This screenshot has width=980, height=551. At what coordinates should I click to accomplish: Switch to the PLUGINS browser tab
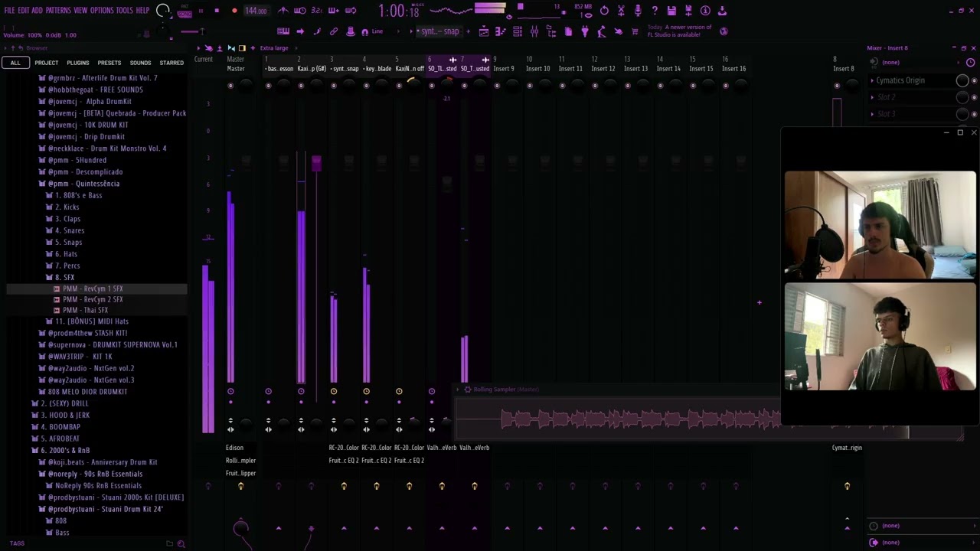tap(77, 63)
